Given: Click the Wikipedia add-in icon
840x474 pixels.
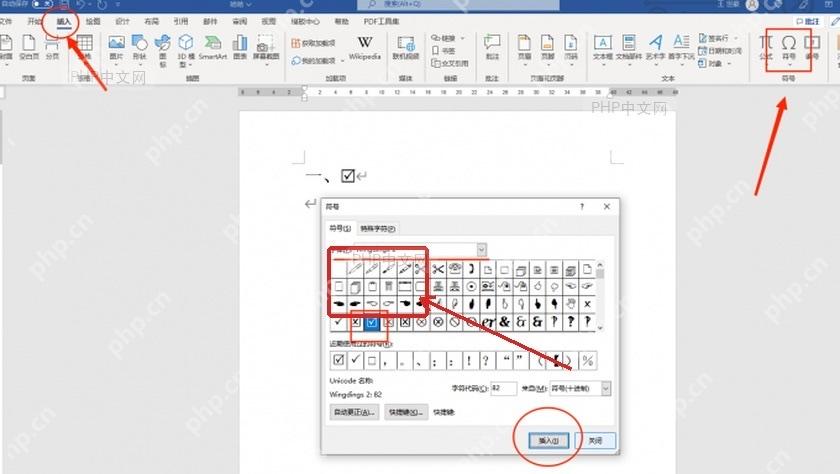Looking at the screenshot, I should coord(365,47).
